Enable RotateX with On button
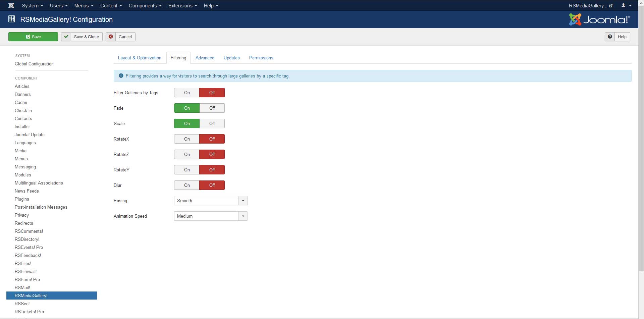This screenshot has width=644, height=319. pyautogui.click(x=187, y=139)
